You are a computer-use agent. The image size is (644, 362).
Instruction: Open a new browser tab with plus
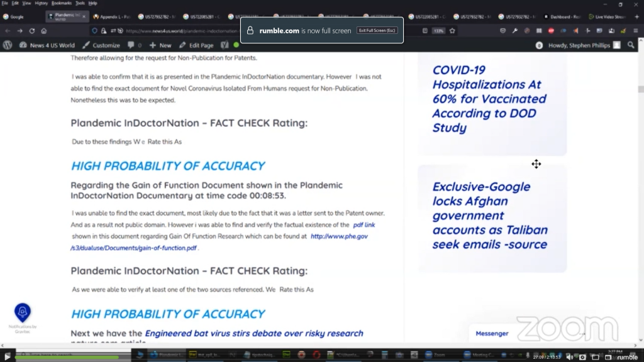point(636,17)
